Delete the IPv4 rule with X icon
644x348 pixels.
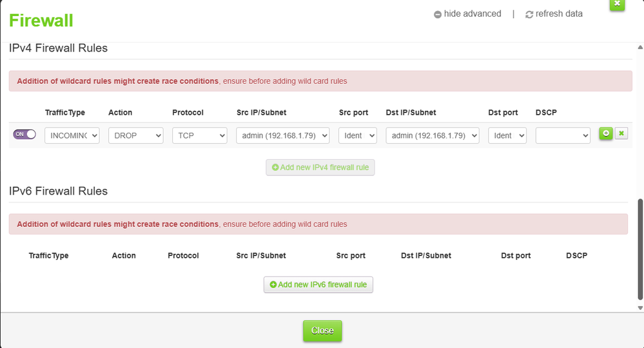[x=621, y=133]
